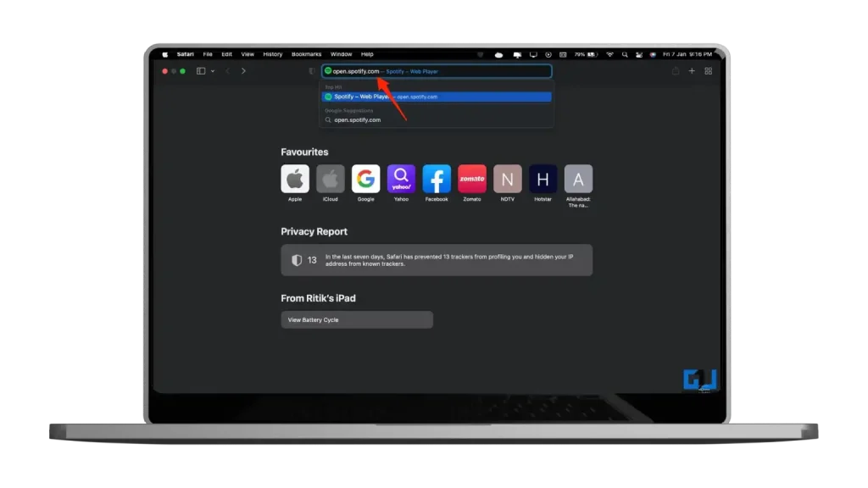Open the iCloud favourite icon
868x488 pixels.
pos(330,179)
